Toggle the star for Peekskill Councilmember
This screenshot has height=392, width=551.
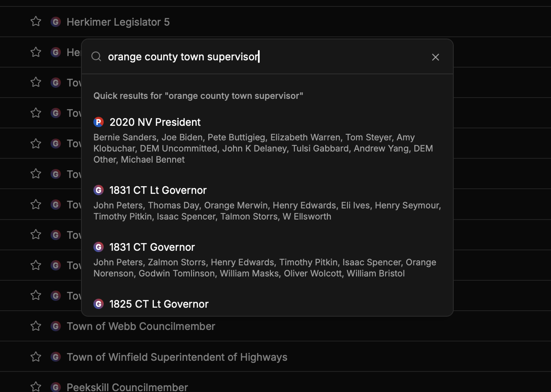coord(36,386)
